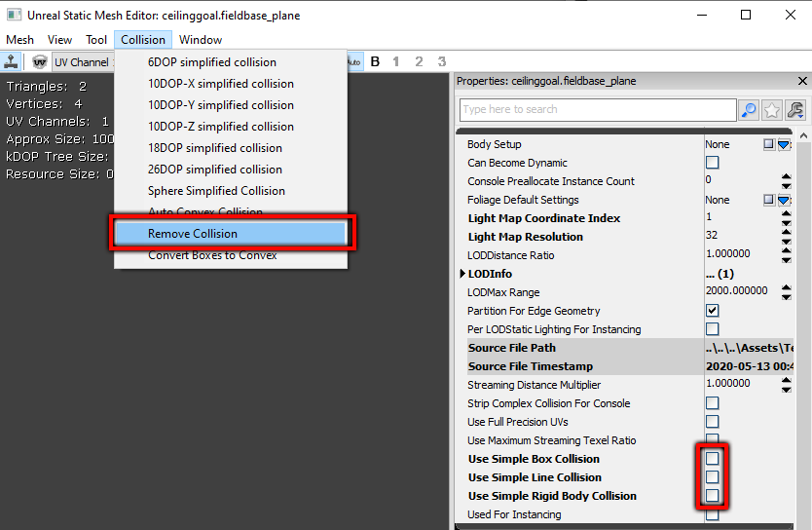This screenshot has width=812, height=530.
Task: Increase Streaming Distance Multiplier with up arrow
Action: (x=786, y=381)
